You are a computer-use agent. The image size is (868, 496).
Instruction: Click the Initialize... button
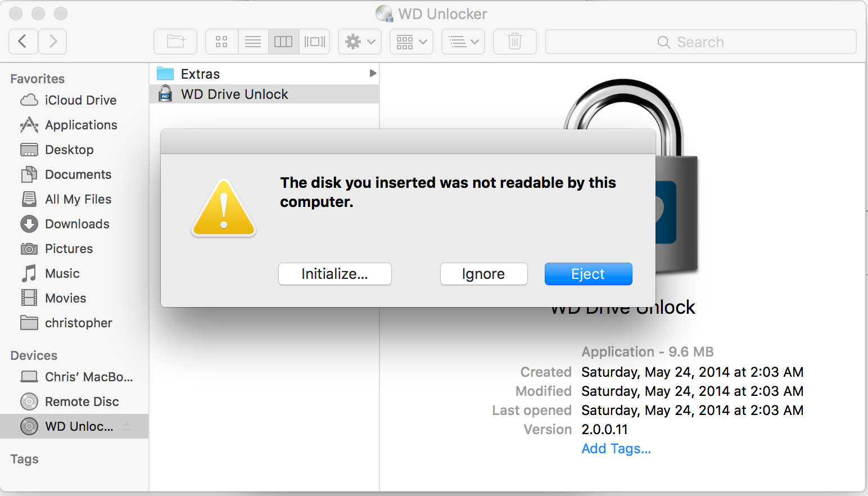tap(334, 274)
